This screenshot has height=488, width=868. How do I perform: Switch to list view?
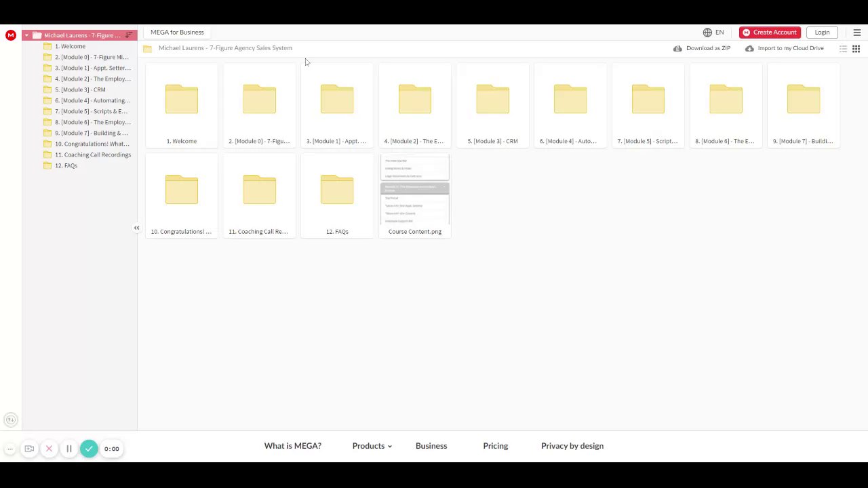(x=843, y=49)
